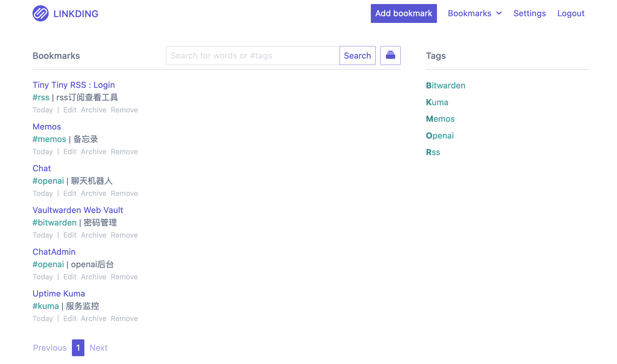Filter by the #memos tag under Memos
The image size is (617, 364).
49,139
